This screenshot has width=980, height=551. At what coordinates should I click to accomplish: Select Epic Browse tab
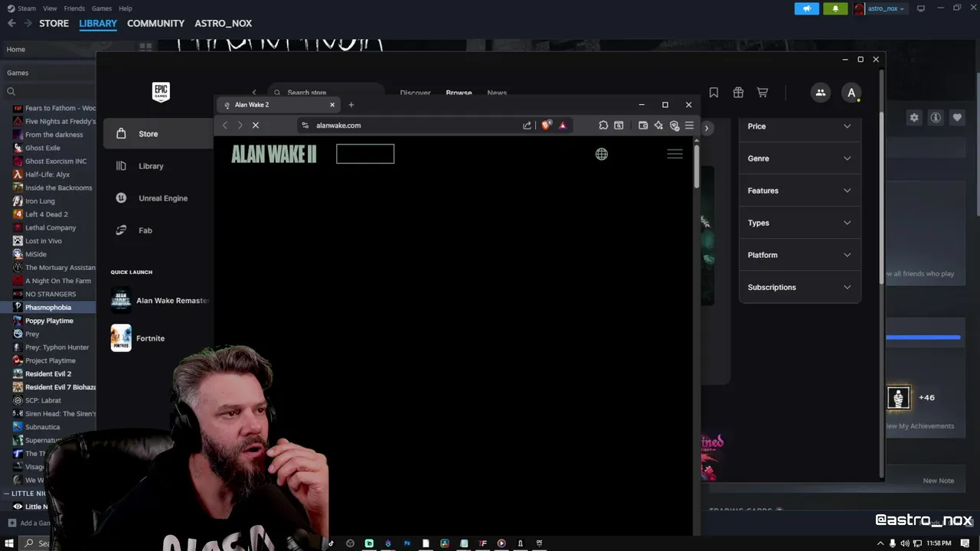459,93
